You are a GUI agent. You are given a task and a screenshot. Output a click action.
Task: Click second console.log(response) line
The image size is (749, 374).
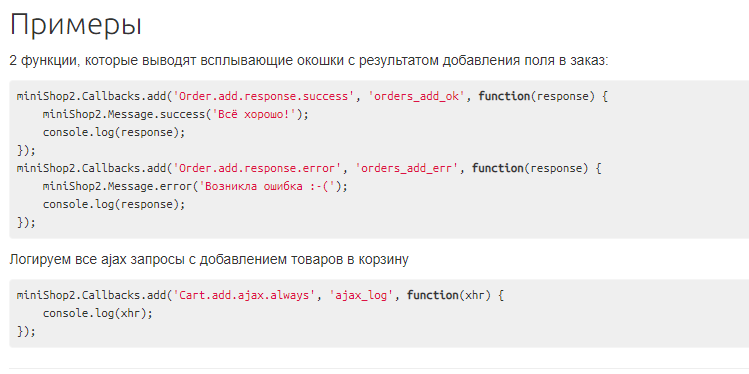(x=114, y=204)
